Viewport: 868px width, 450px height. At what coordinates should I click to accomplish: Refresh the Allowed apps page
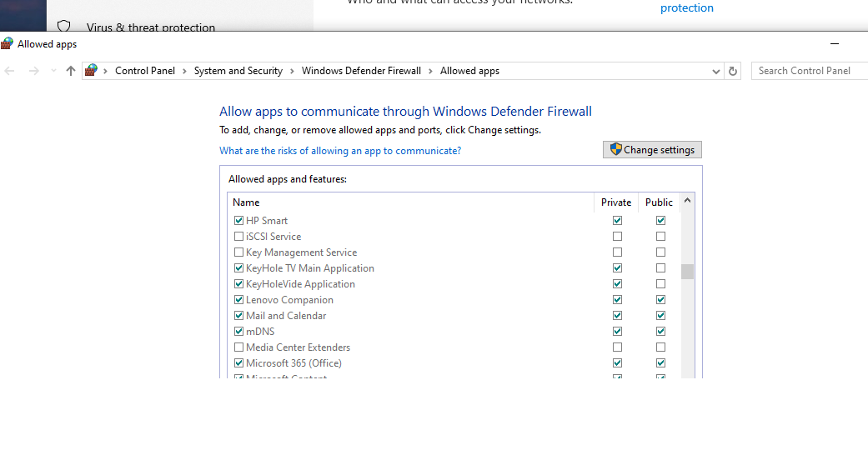click(x=733, y=71)
